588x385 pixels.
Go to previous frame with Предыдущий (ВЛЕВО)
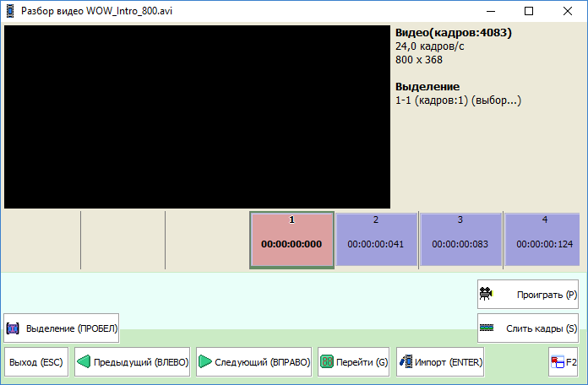coord(133,362)
